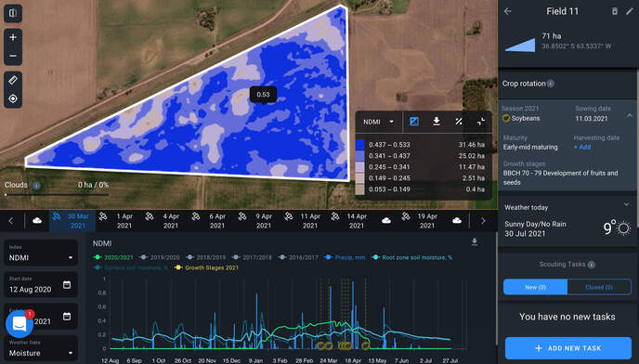Image resolution: width=639 pixels, height=364 pixels.
Task: Show Crop rotation info tooltip
Action: coord(551,84)
